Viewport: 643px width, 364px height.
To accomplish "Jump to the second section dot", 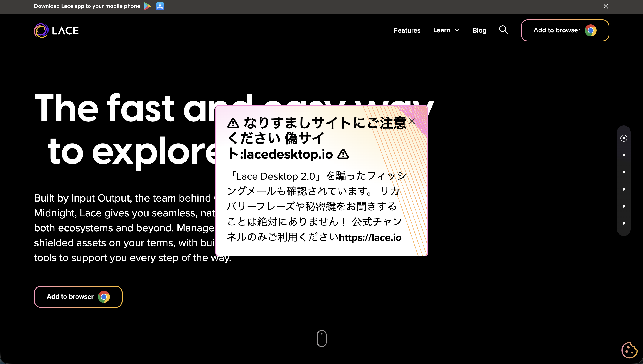I will 624,155.
